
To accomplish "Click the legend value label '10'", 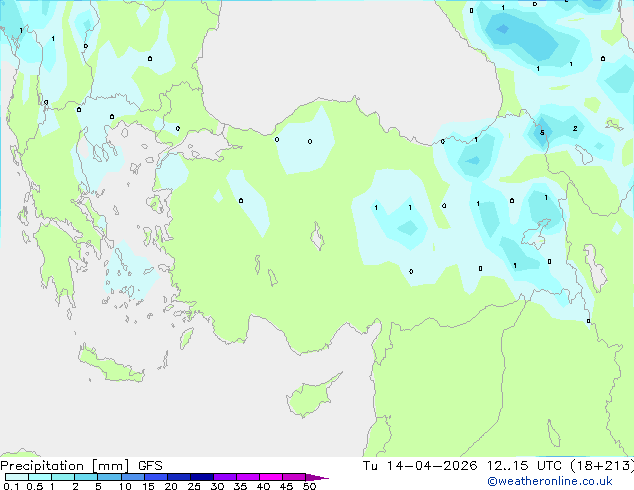I will (x=125, y=486).
